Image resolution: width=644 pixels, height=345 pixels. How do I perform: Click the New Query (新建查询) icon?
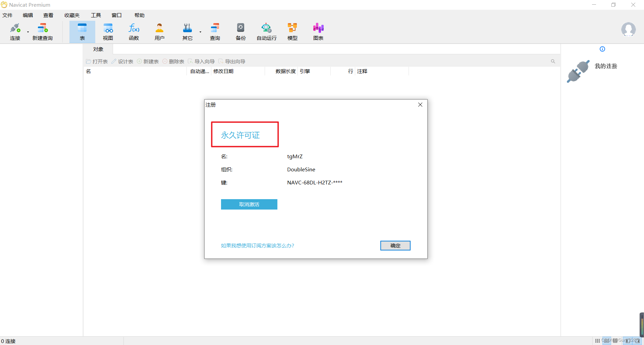43,32
